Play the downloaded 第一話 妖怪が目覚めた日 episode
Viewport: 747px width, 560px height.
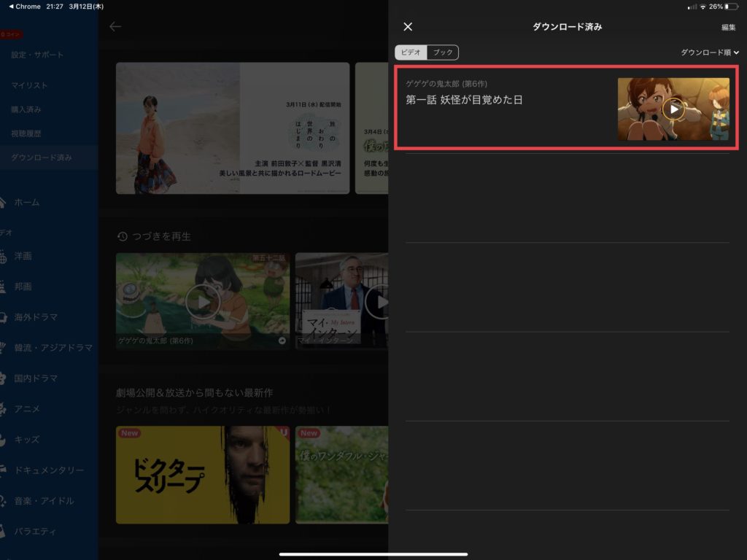click(x=673, y=109)
